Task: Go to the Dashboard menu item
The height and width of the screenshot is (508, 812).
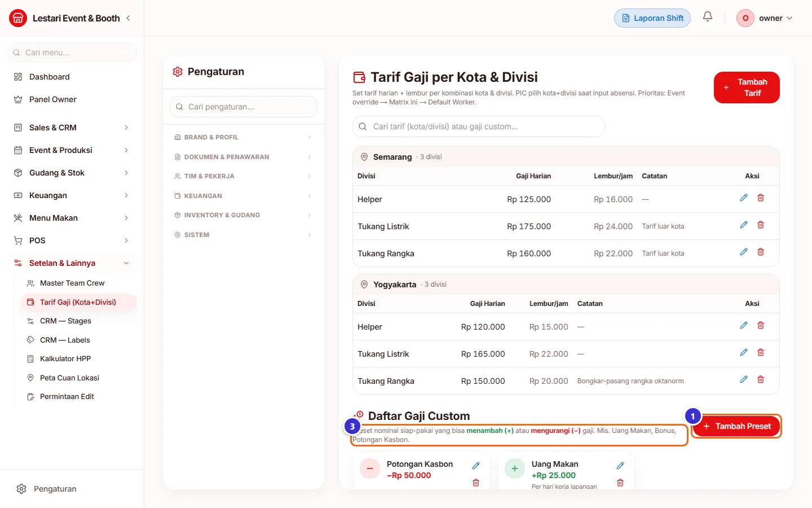Action: [x=72, y=77]
